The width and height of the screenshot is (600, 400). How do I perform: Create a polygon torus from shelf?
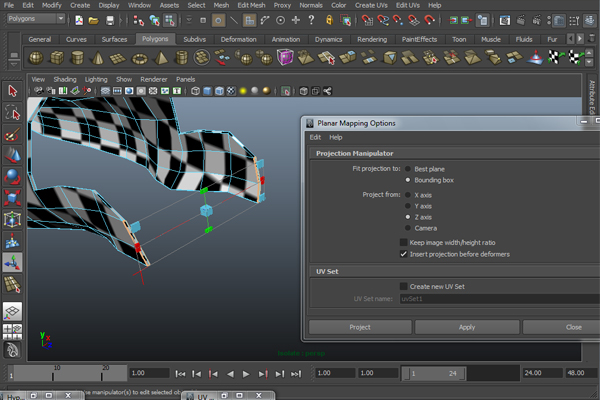(x=139, y=58)
